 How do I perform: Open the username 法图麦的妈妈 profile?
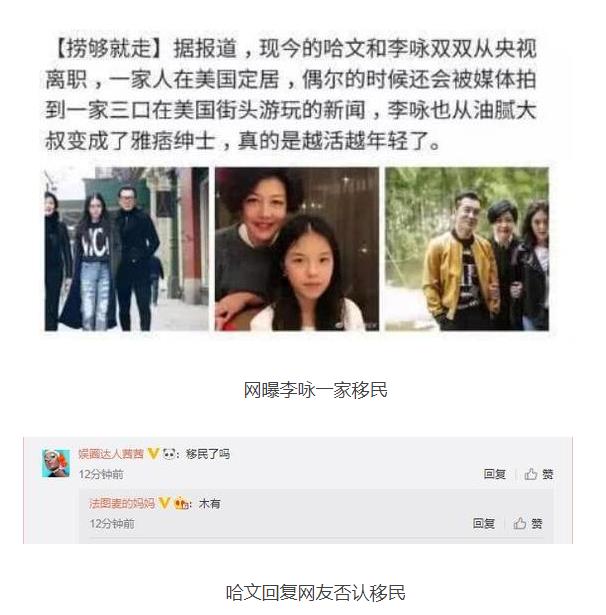coord(122,503)
